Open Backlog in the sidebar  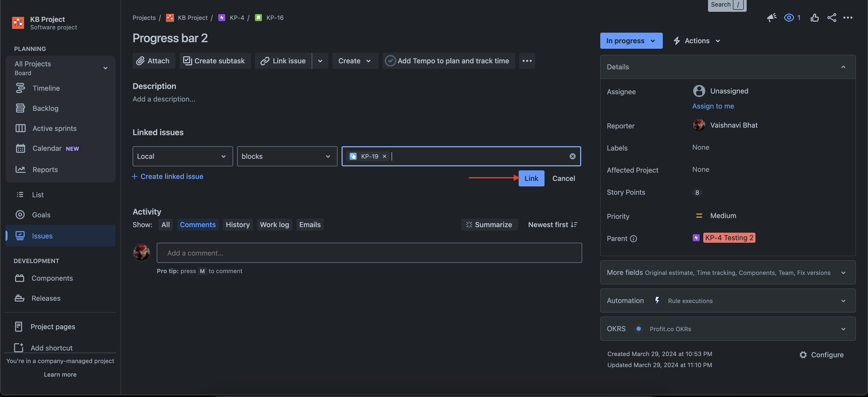tap(45, 108)
